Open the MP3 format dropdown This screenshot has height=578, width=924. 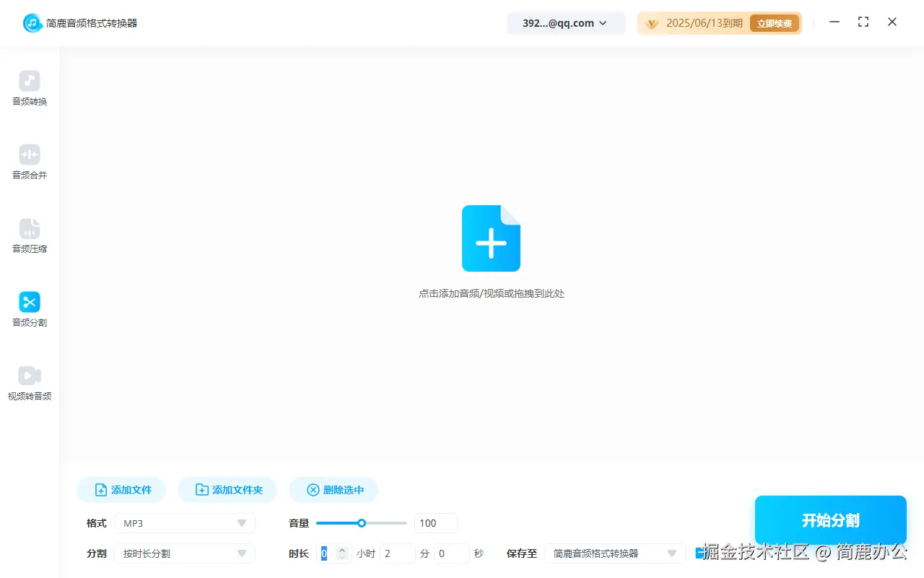pos(185,523)
